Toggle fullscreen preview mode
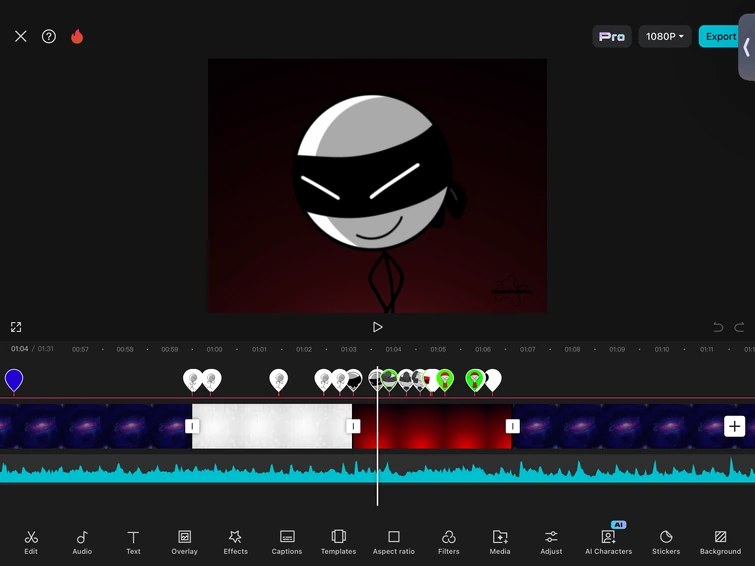The height and width of the screenshot is (566, 755). [x=16, y=327]
